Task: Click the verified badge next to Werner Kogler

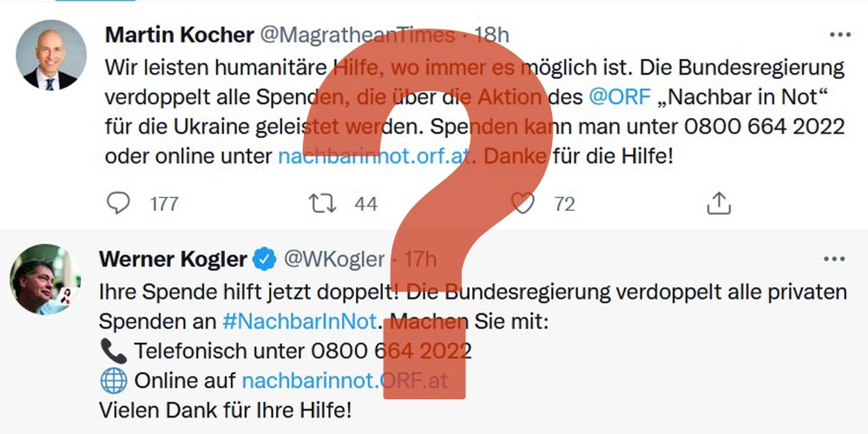Action: pos(265,259)
